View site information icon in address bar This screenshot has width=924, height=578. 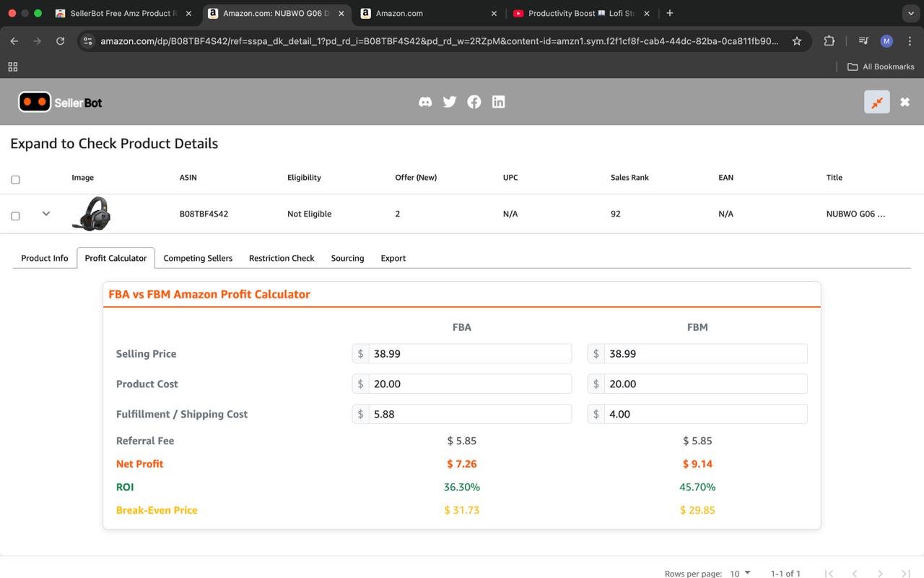coord(87,41)
